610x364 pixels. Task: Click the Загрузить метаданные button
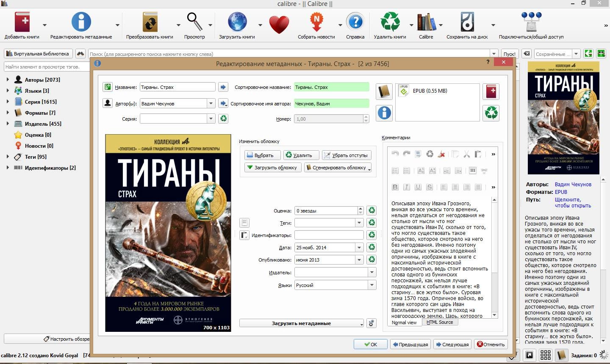[x=301, y=323]
